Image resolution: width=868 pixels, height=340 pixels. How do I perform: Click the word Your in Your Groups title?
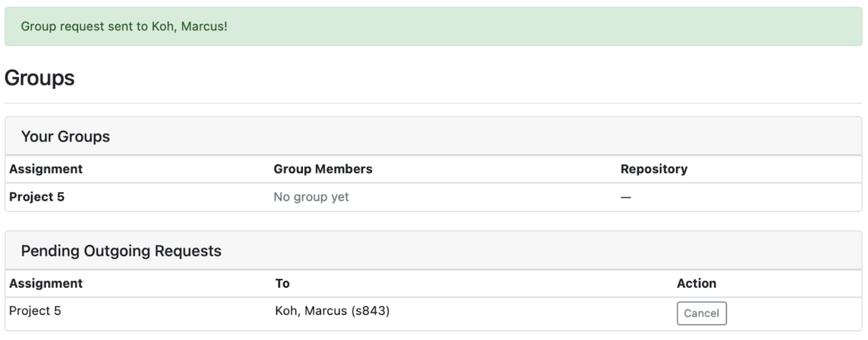pyautogui.click(x=37, y=137)
